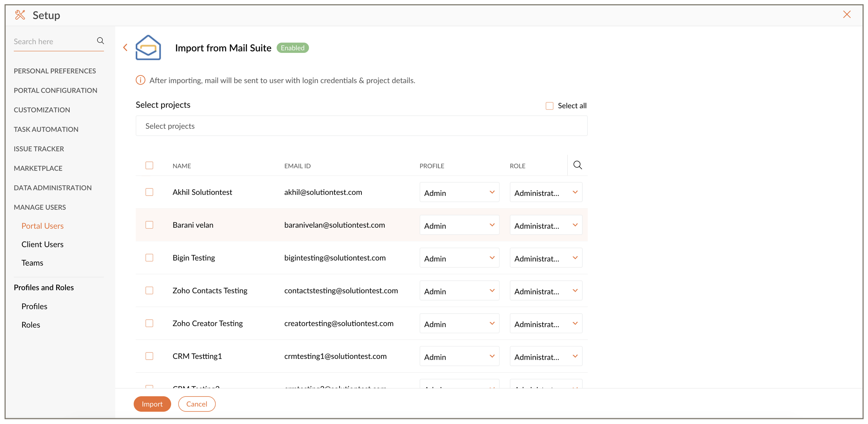Expand the DATA ADMINISTRATION section

coord(53,188)
